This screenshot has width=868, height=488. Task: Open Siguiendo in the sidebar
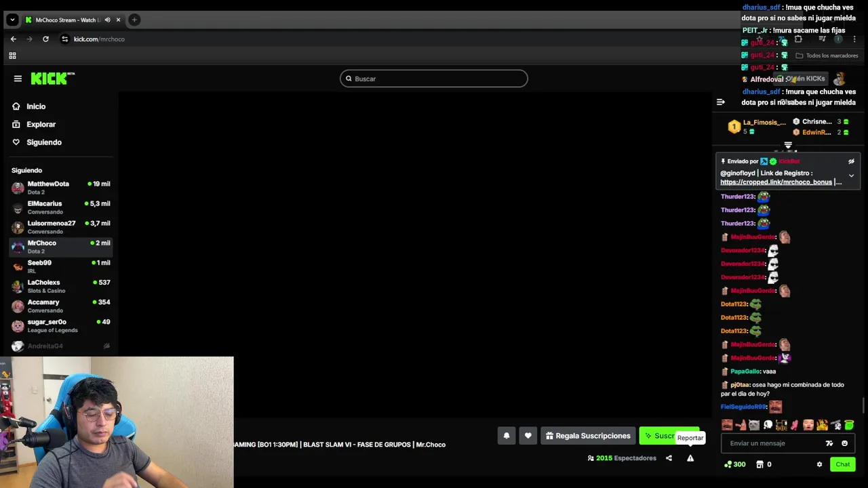pos(37,142)
